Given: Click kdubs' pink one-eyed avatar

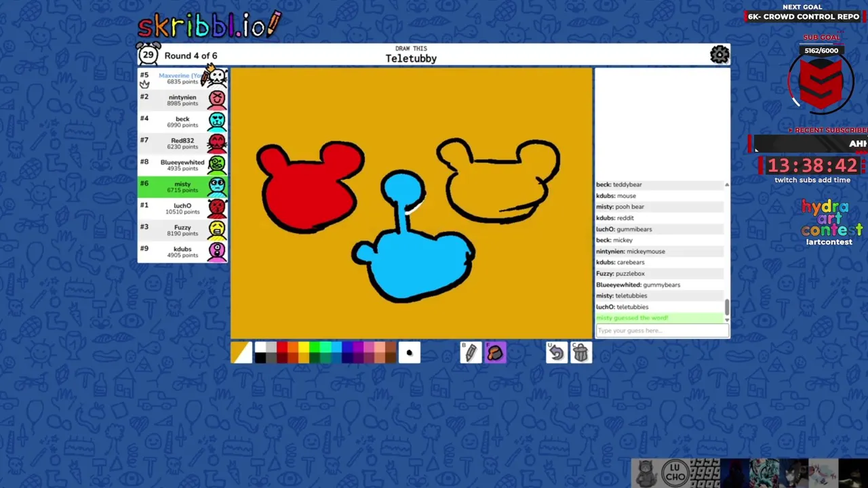Looking at the screenshot, I should (217, 251).
